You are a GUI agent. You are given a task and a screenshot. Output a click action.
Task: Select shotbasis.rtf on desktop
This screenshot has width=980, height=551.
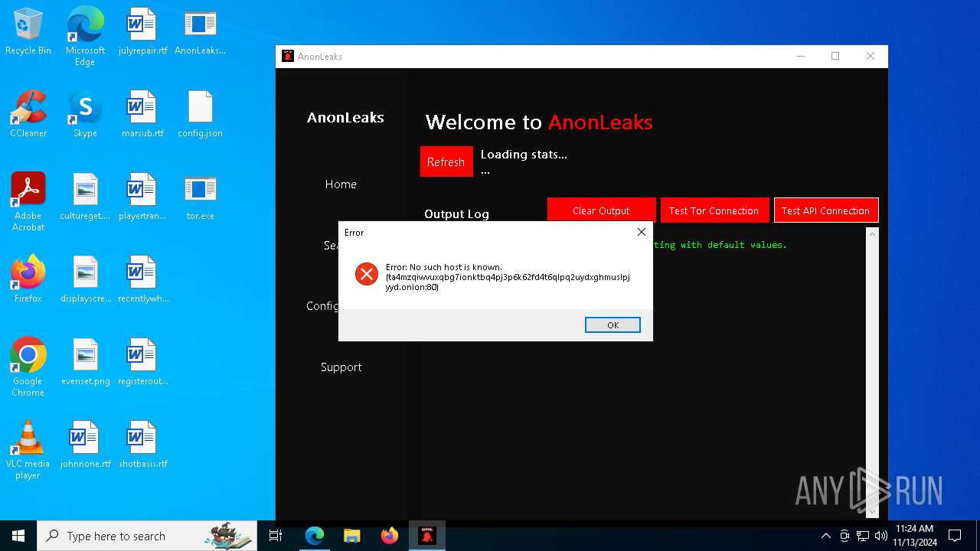(142, 445)
